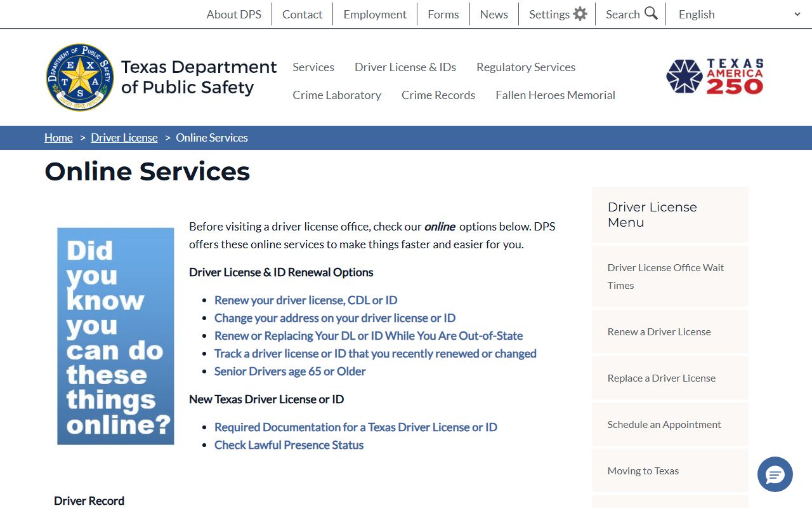The height and width of the screenshot is (508, 812).
Task: Open the Crime Records menu
Action: point(438,95)
